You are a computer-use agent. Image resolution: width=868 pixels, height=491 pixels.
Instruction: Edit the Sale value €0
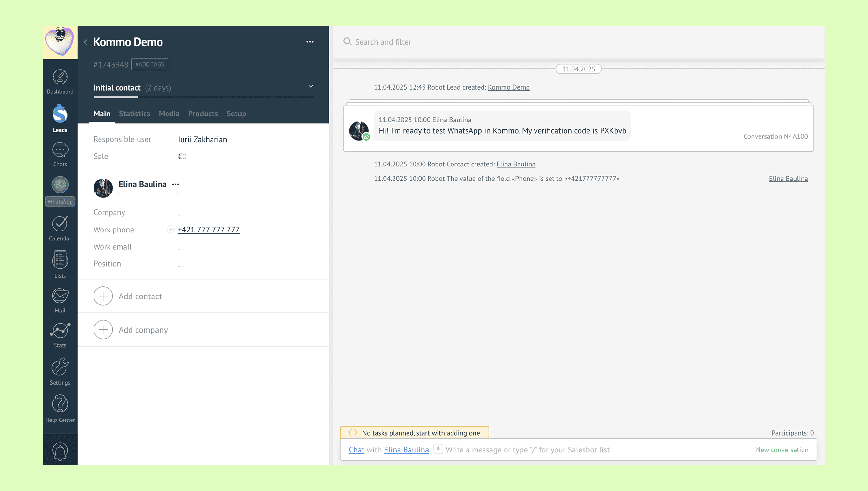[182, 156]
